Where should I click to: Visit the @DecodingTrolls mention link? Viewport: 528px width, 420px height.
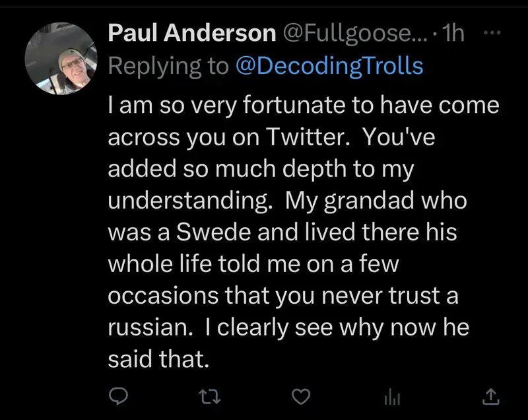pos(329,66)
